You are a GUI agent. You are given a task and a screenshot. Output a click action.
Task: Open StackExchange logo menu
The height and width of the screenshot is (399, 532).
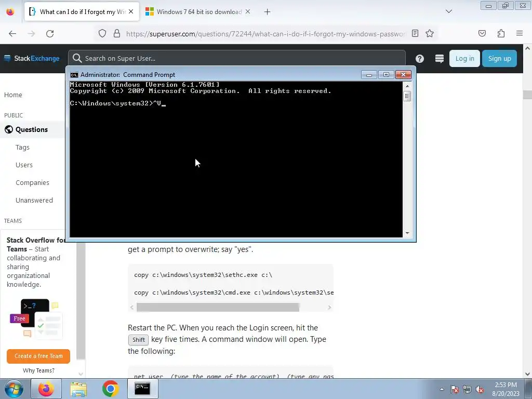(x=32, y=58)
